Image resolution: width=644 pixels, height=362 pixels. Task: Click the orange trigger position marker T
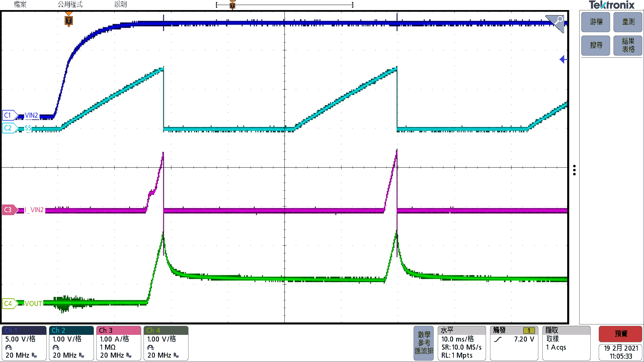coord(69,21)
